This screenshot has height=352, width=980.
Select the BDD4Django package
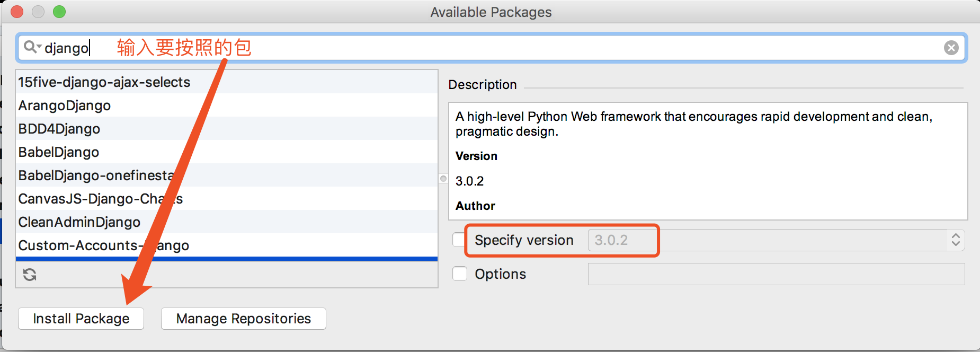(227, 129)
